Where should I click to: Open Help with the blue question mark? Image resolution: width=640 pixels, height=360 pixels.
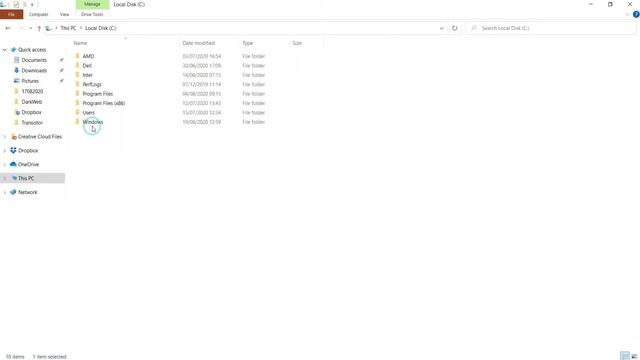point(636,14)
